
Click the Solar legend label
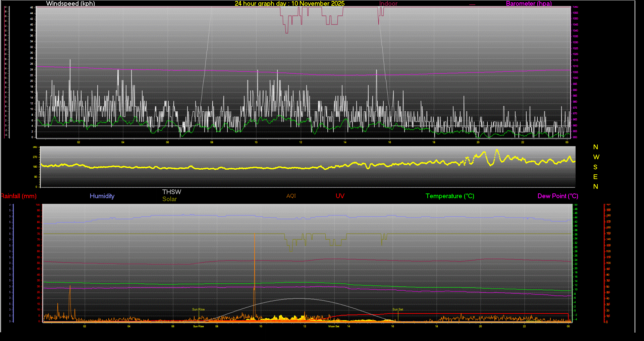pos(170,199)
